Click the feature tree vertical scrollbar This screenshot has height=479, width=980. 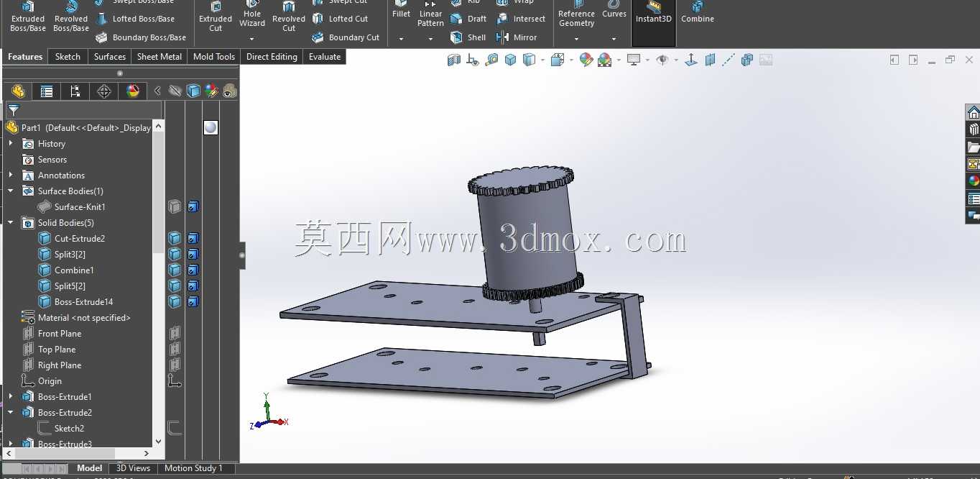159,193
